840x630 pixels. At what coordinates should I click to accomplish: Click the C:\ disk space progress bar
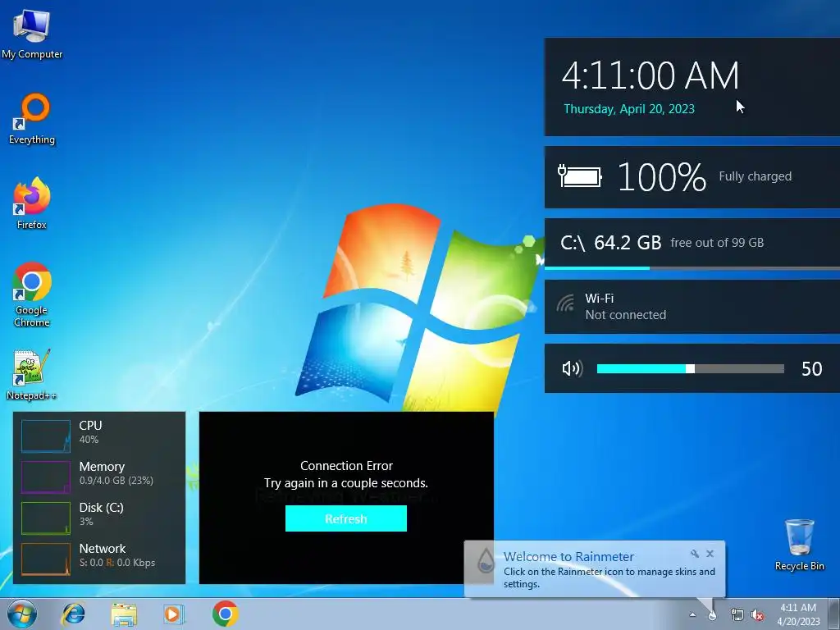pos(692,268)
